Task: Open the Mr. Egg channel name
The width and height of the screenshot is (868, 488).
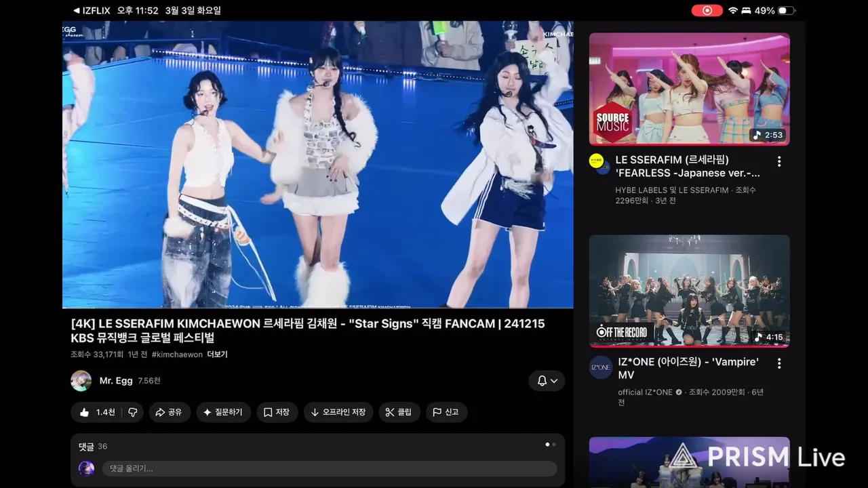Action: pyautogui.click(x=116, y=381)
